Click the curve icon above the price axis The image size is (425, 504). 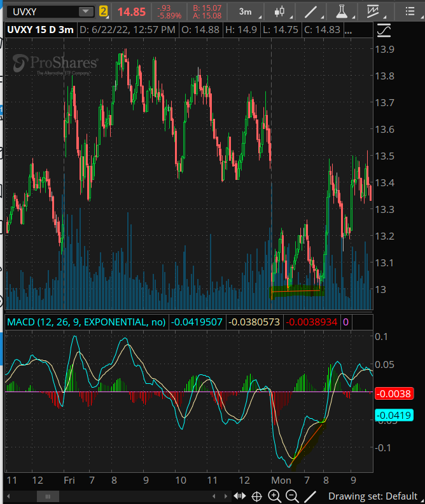[384, 31]
